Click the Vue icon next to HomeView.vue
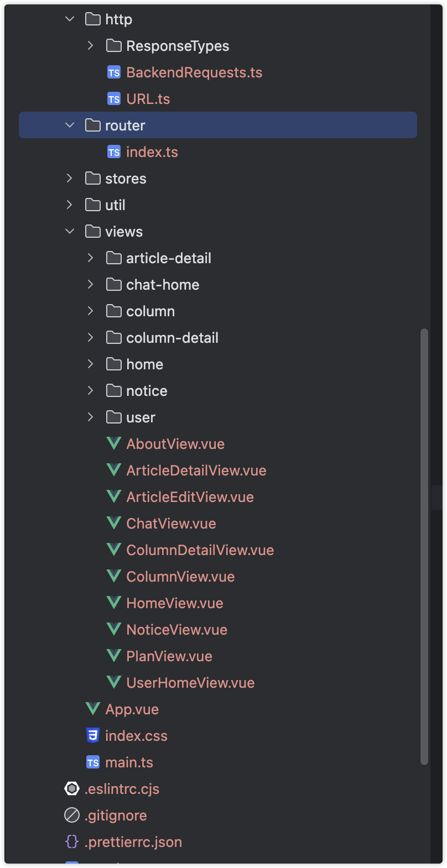The height and width of the screenshot is (868, 447). pos(114,603)
